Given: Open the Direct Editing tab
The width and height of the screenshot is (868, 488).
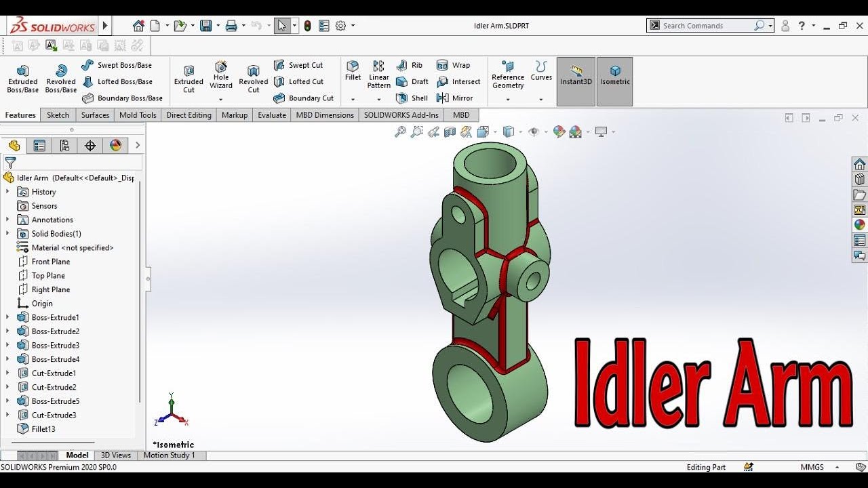Looking at the screenshot, I should pos(189,115).
